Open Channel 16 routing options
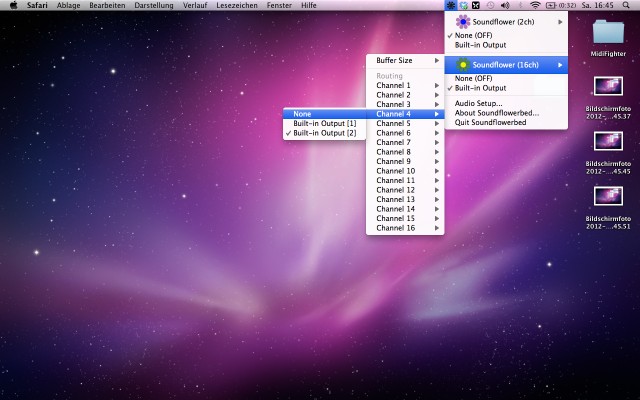The height and width of the screenshot is (400, 640). tap(405, 228)
